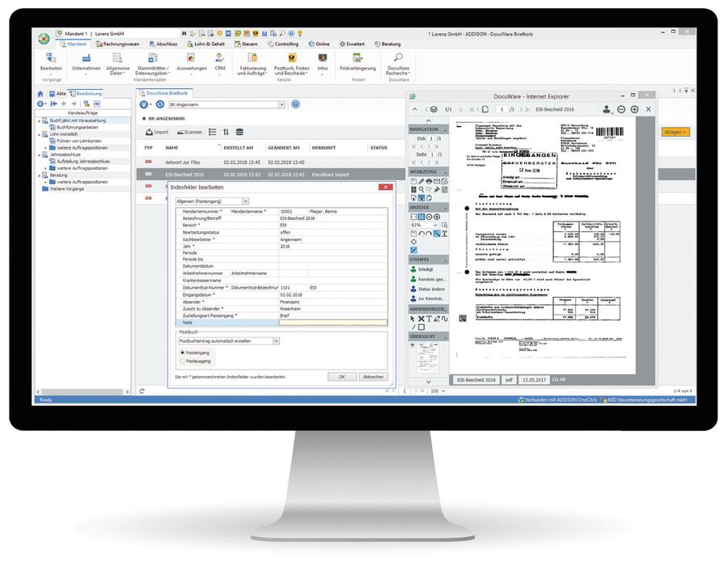Open the Allgemein (Posteingang) dropdown
The image size is (728, 575).
pyautogui.click(x=212, y=201)
